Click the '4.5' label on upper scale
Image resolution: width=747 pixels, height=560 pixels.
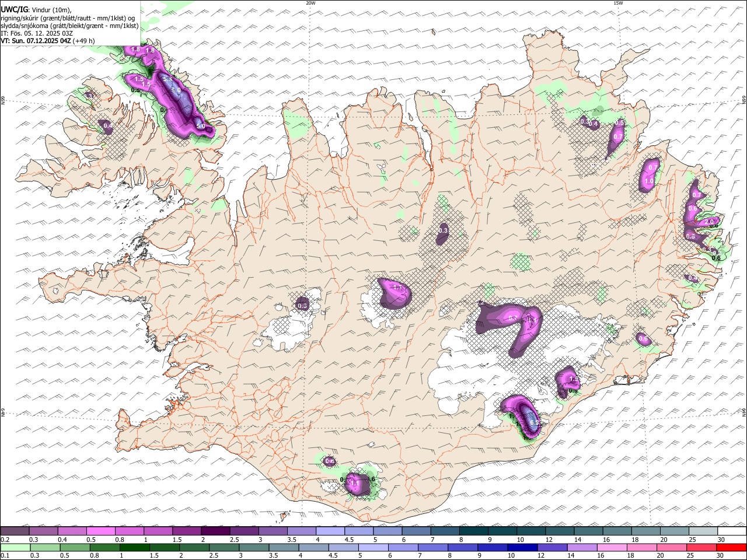point(349,540)
